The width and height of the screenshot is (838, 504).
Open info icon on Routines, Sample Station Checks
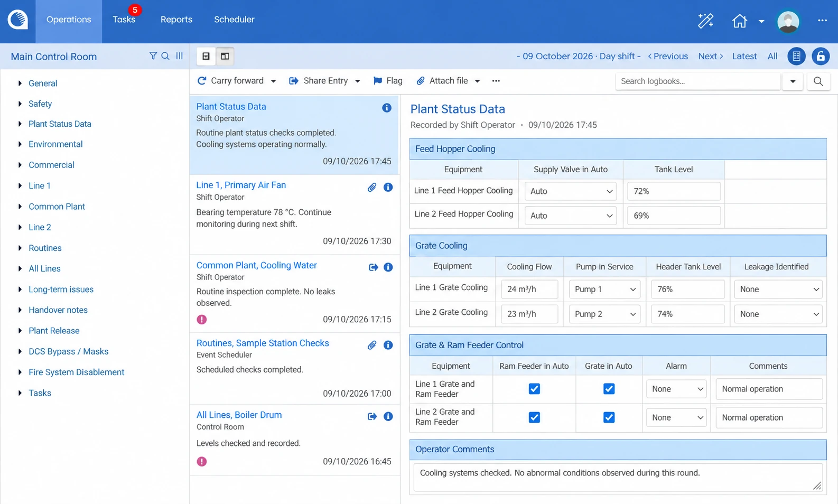tap(388, 345)
